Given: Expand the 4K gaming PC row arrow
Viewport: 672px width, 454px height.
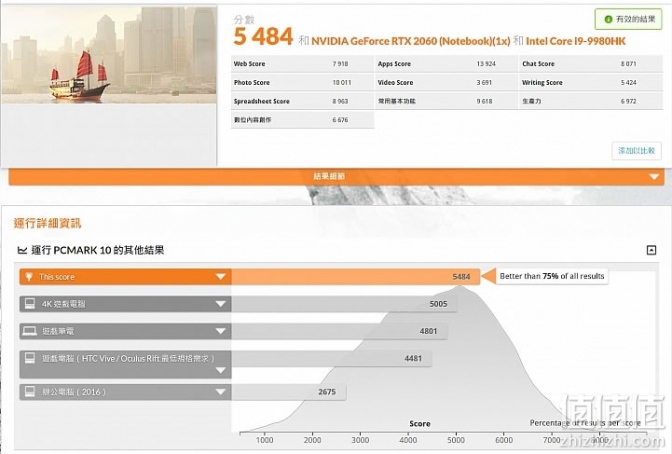Looking at the screenshot, I should click(x=221, y=304).
